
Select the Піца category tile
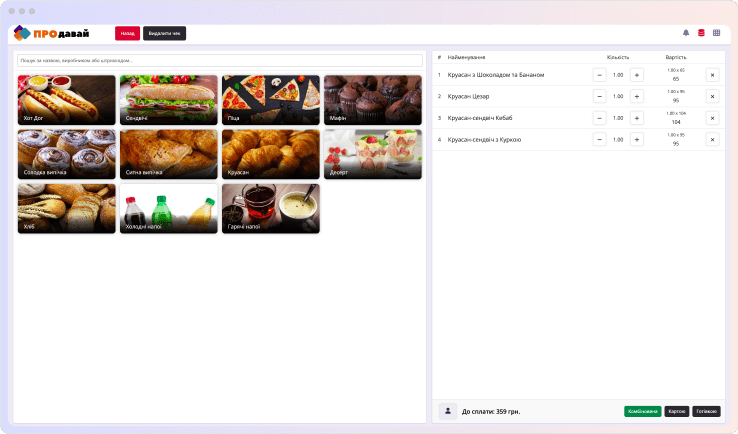270,99
